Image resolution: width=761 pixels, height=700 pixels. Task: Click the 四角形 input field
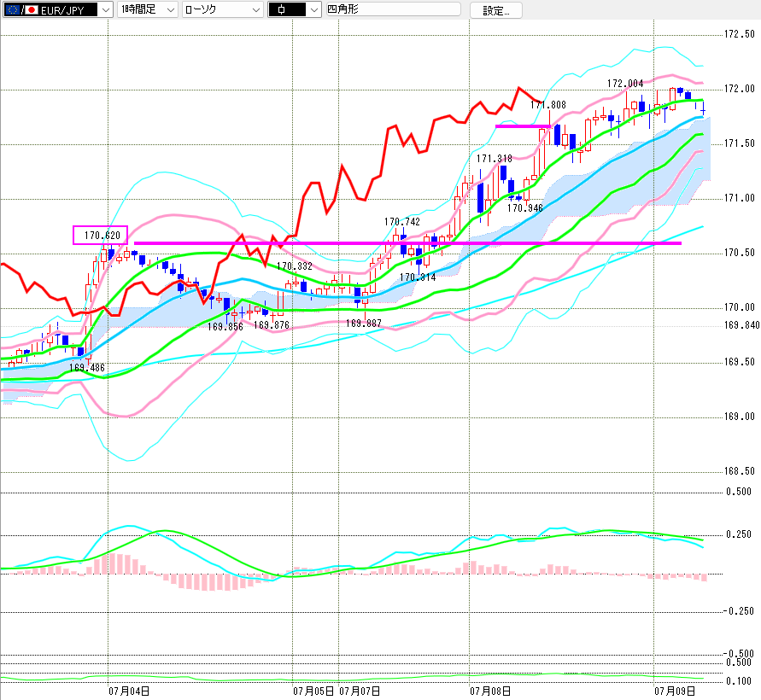(x=393, y=9)
